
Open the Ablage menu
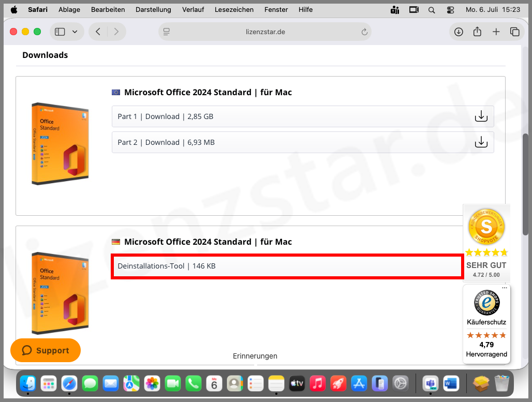[69, 9]
